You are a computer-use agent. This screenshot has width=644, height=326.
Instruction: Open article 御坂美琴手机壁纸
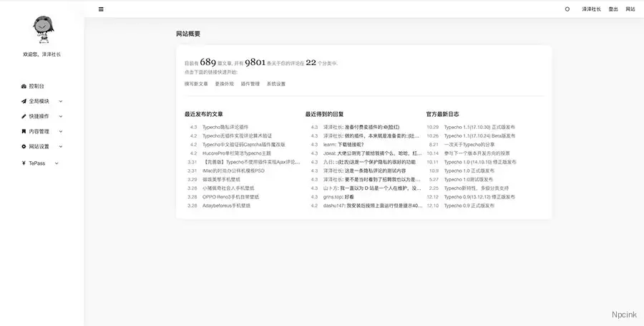coord(221,180)
